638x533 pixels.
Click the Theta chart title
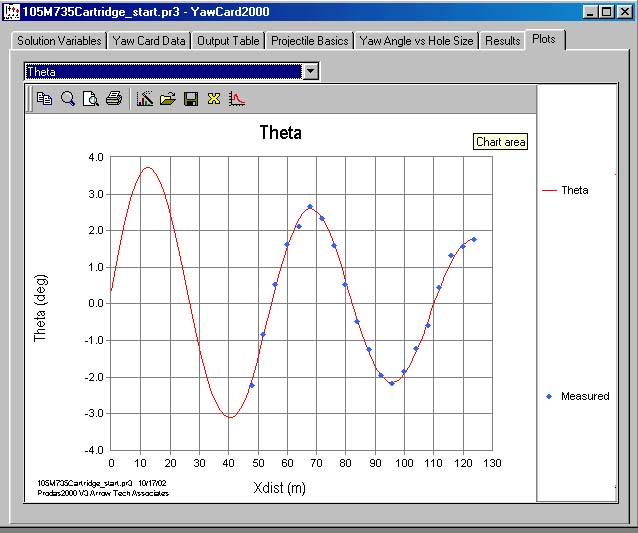280,133
